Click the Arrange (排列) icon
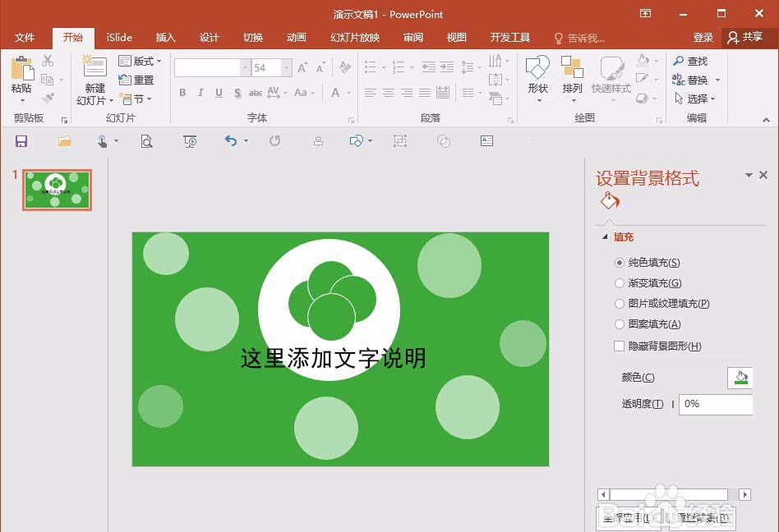This screenshot has width=779, height=532. pyautogui.click(x=572, y=67)
